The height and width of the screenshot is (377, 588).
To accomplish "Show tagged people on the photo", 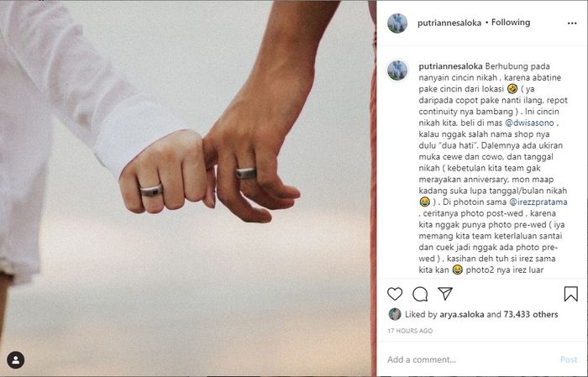I will [x=15, y=360].
